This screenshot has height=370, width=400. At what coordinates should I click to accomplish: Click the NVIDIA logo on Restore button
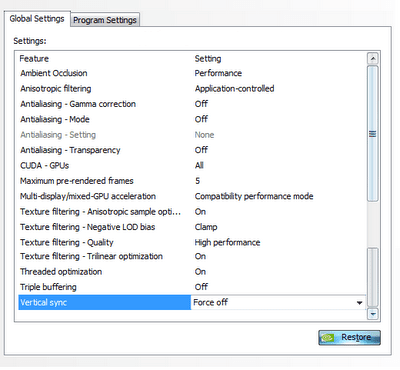coord(327,338)
